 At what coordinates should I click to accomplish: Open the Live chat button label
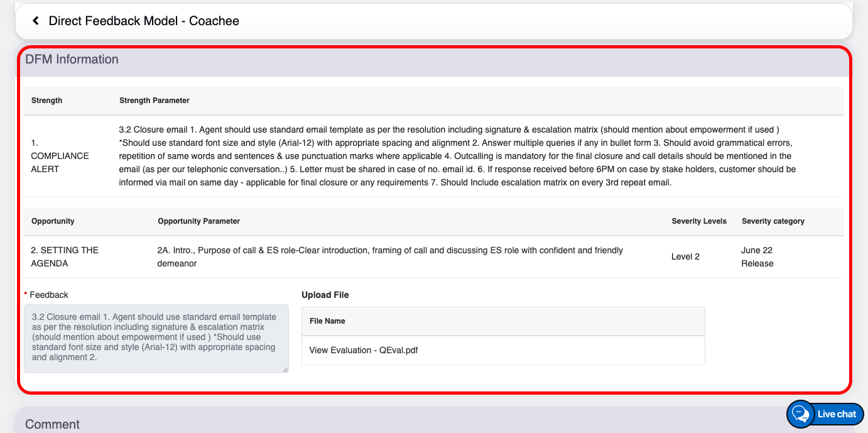coord(837,414)
